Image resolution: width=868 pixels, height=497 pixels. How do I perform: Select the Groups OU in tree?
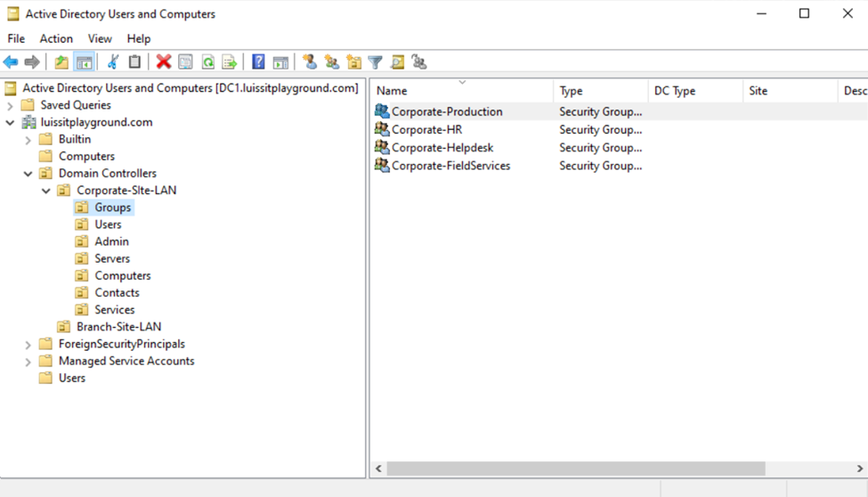[x=112, y=208]
